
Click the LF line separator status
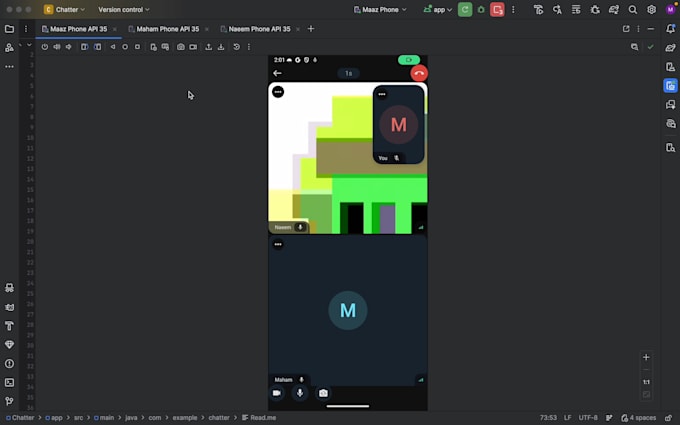(x=567, y=418)
